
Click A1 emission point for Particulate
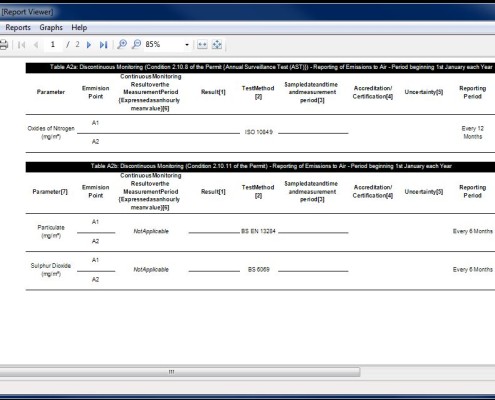tap(95, 222)
